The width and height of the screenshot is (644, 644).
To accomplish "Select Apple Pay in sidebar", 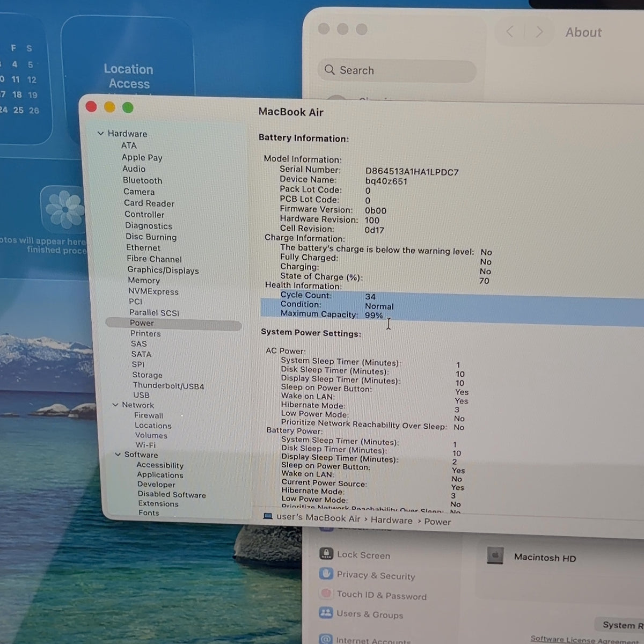I will (x=142, y=157).
